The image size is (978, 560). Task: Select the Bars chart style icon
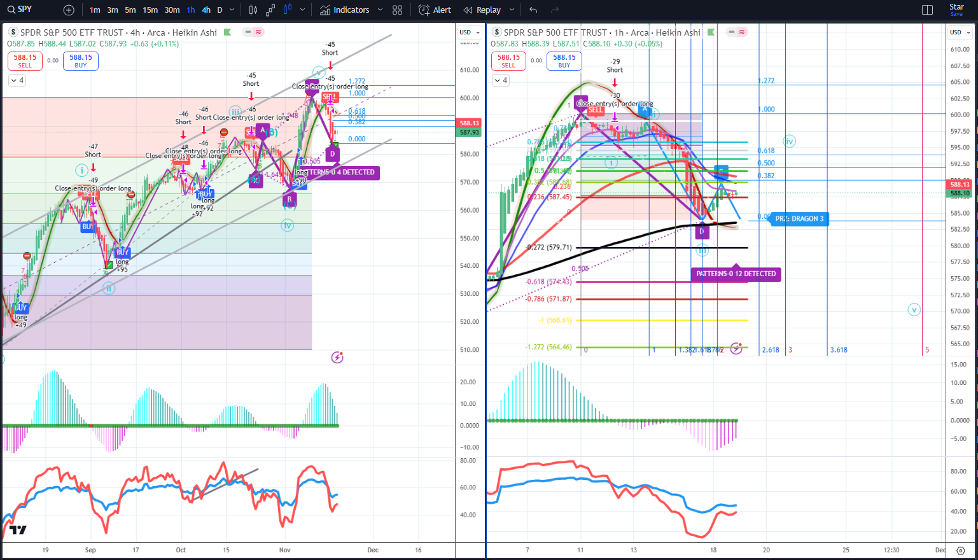tap(253, 10)
